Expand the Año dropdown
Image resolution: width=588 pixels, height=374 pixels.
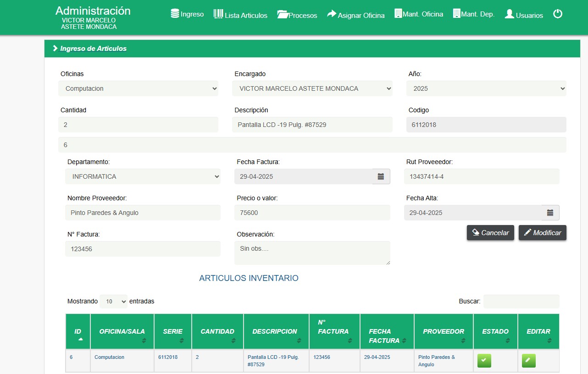[486, 88]
